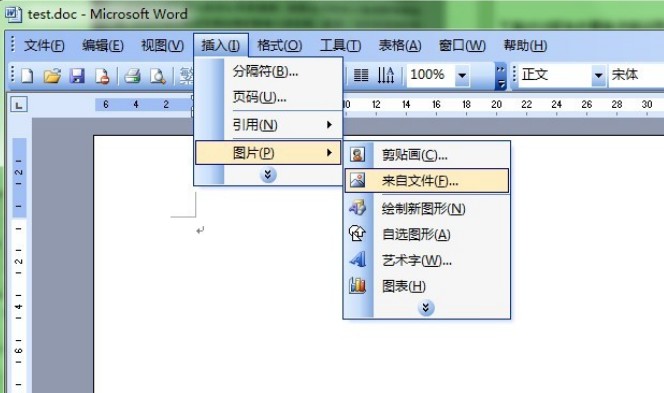The height and width of the screenshot is (393, 664).
Task: Click the vertical ruler beside the page
Action: click(19, 265)
